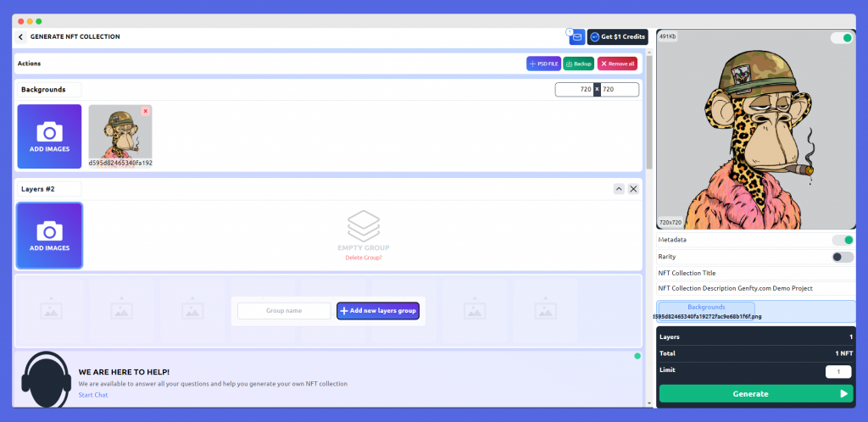Click the headset support icon
The image size is (868, 422).
click(x=47, y=380)
